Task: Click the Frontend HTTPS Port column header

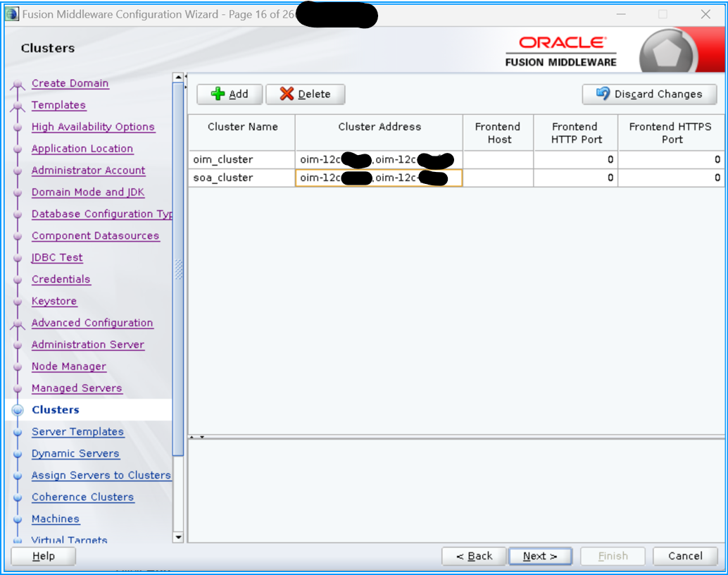Action: point(672,132)
